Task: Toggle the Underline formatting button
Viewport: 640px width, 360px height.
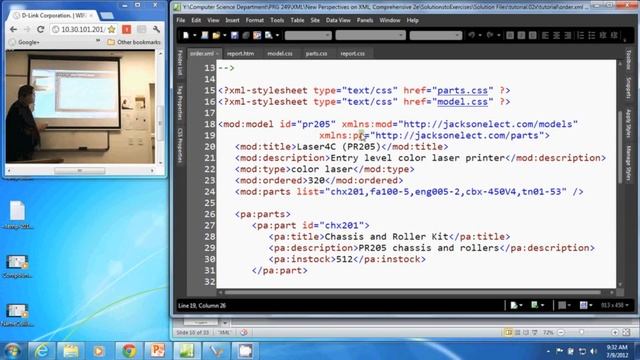Action: [x=533, y=36]
